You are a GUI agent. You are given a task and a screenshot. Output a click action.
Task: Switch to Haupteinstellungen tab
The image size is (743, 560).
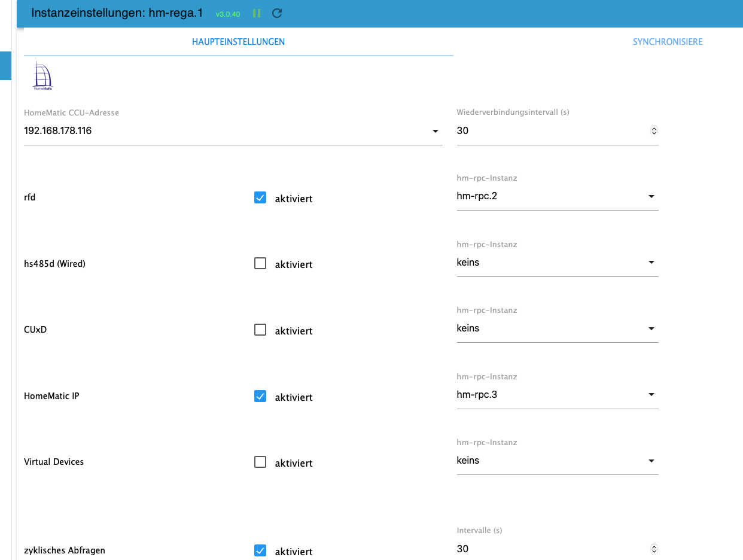coord(238,42)
